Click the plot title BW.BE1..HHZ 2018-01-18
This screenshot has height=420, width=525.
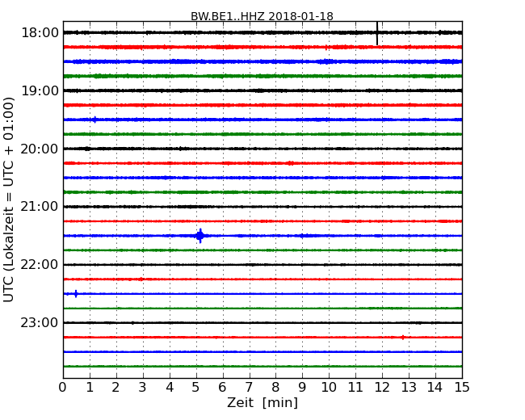(x=262, y=16)
